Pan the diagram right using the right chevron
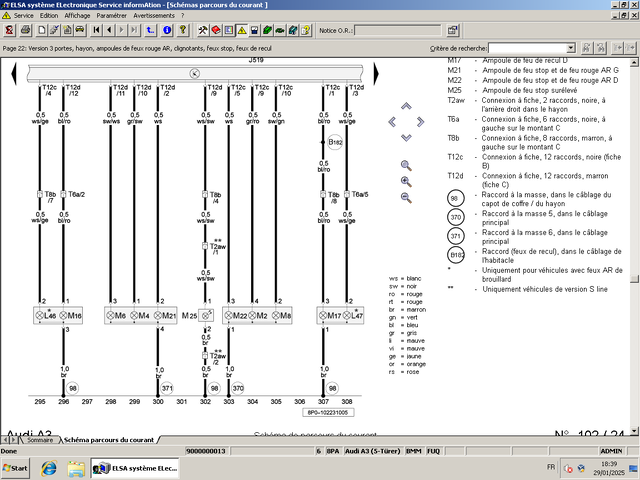Screen dimensions: 640x480 [x=421, y=120]
